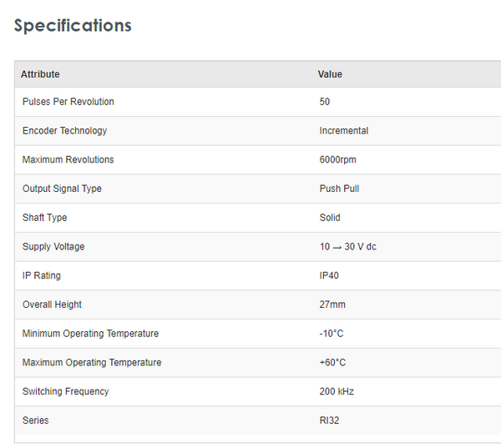Select the Shaft Type attribute label
Image resolution: width=501 pixels, height=448 pixels.
click(x=45, y=218)
